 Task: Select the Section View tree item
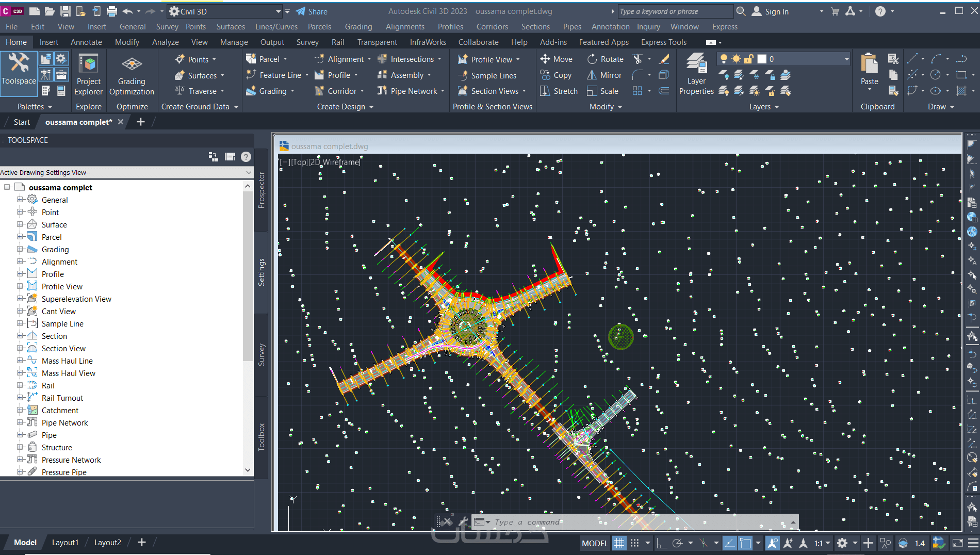click(x=63, y=348)
